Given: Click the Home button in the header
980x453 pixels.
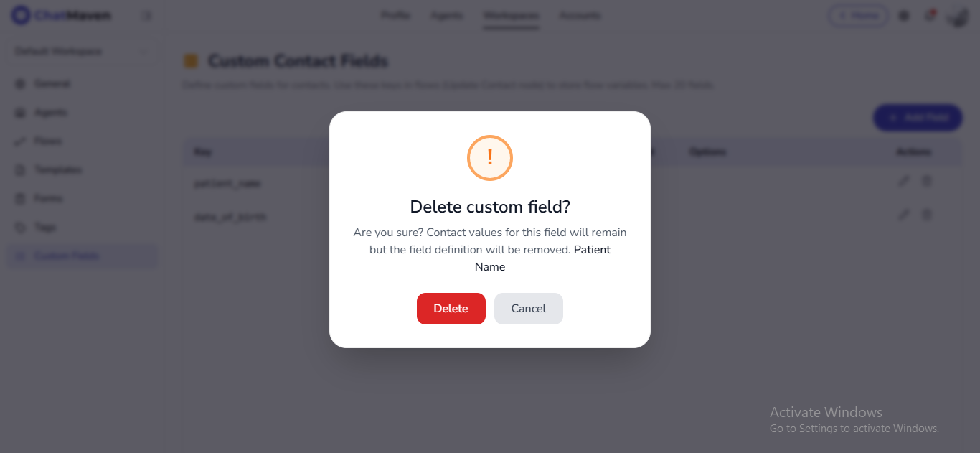Looking at the screenshot, I should [x=858, y=15].
